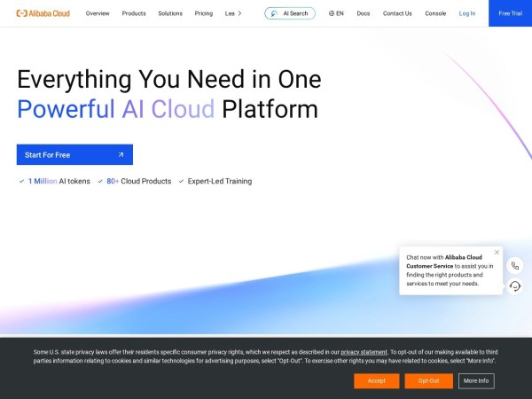The height and width of the screenshot is (399, 532).
Task: Click the AI Search input field
Action: click(296, 13)
